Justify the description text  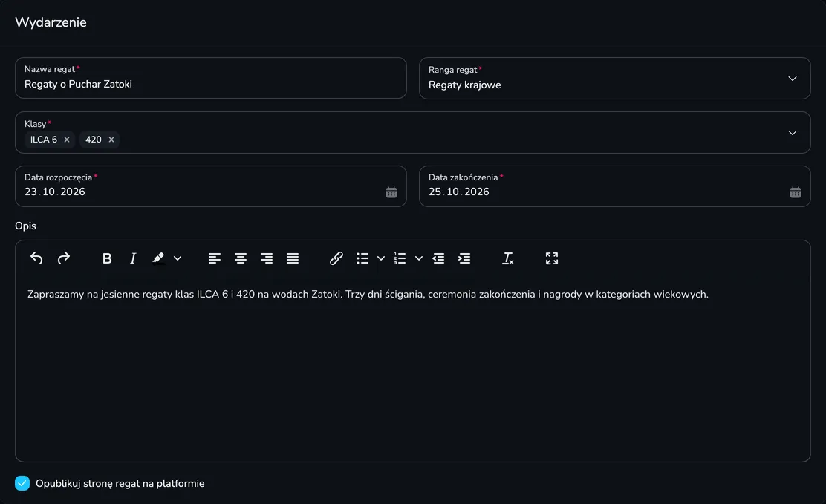pyautogui.click(x=293, y=258)
